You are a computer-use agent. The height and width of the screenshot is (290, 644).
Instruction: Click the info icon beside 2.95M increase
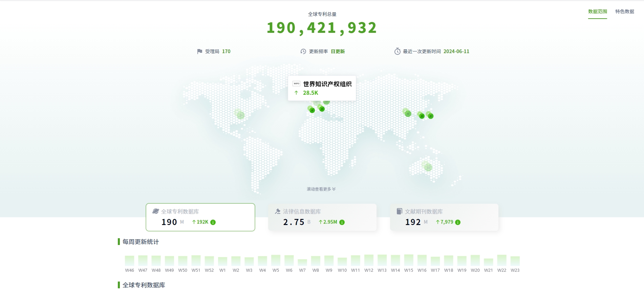point(342,222)
